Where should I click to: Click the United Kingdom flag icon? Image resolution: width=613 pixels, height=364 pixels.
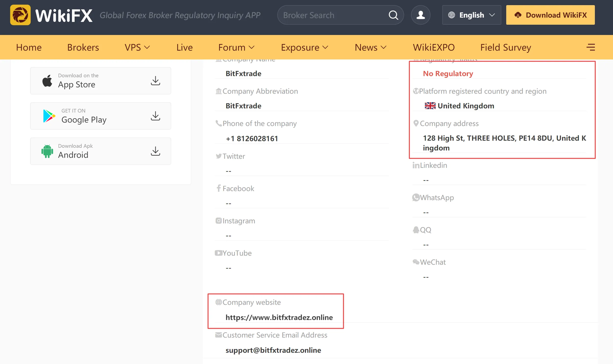coord(430,106)
